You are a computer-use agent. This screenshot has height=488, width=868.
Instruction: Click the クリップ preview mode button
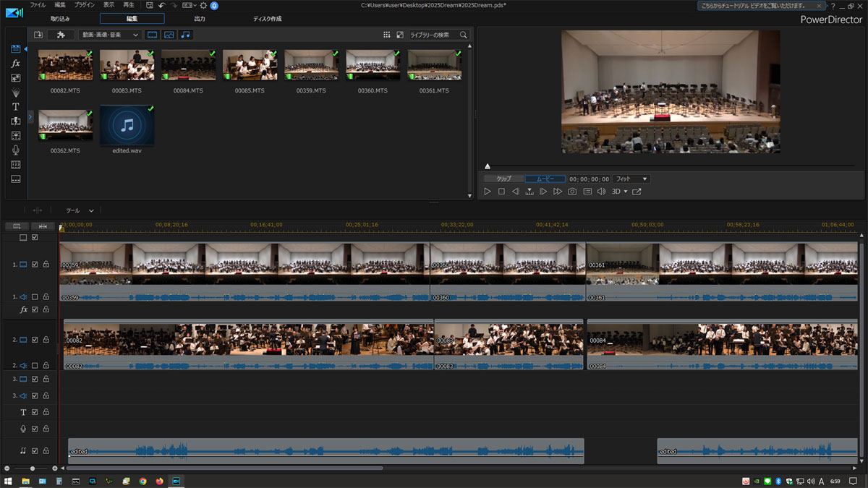503,179
